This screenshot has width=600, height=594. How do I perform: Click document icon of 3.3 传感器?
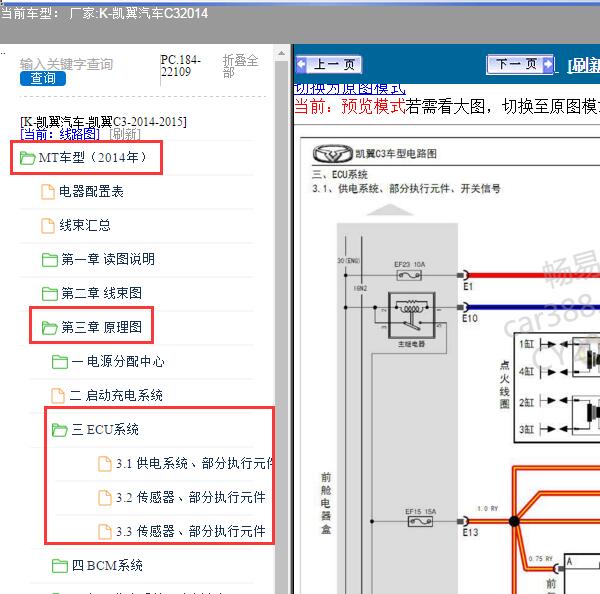(x=105, y=532)
